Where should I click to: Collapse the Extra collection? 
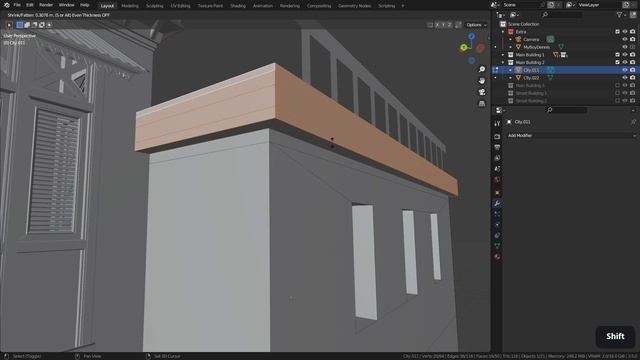[503, 32]
